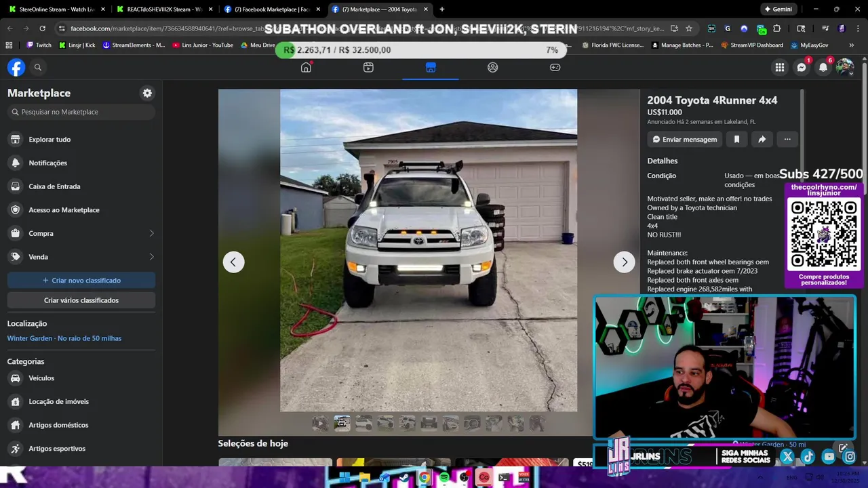Open the Twitch bookmark

click(x=39, y=45)
